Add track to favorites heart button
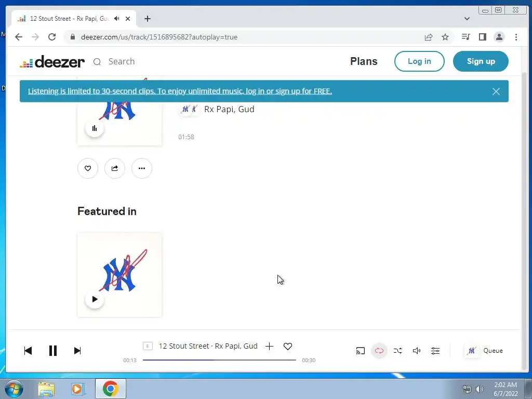This screenshot has width=532, height=399. pyautogui.click(x=87, y=168)
